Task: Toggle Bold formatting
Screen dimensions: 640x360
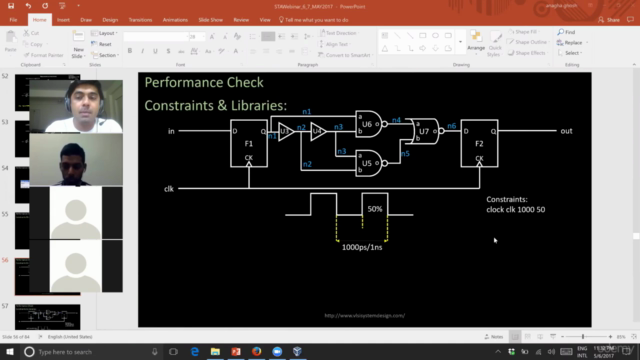Action: point(130,51)
